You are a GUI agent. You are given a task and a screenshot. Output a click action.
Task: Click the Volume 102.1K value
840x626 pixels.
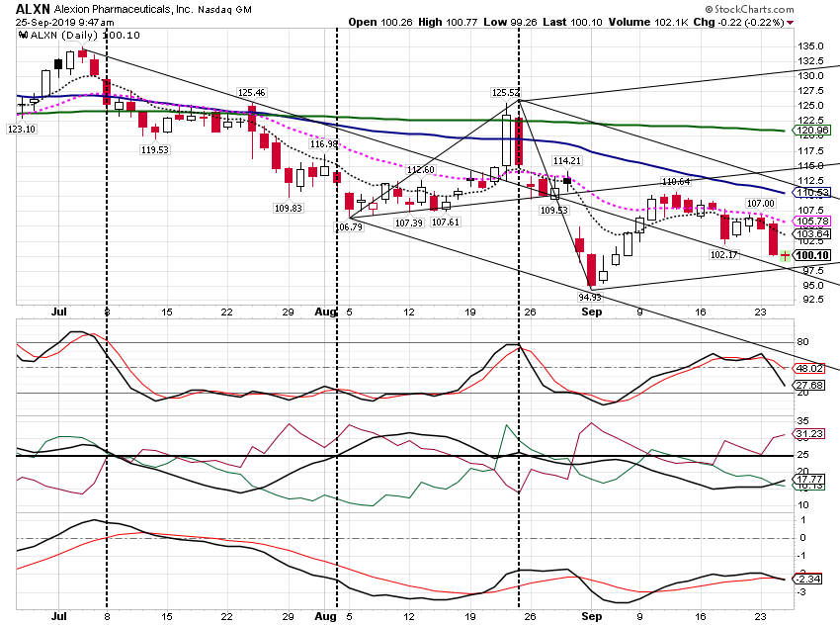point(648,23)
